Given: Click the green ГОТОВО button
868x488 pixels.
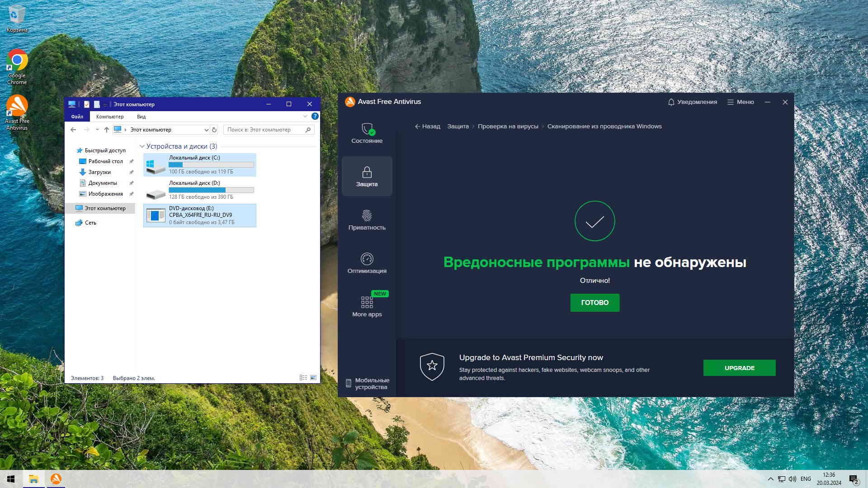Looking at the screenshot, I should click(594, 303).
